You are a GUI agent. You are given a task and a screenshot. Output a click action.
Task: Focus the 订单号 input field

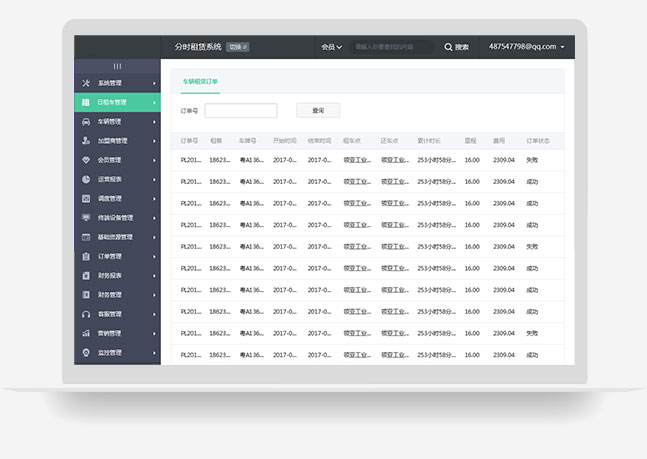click(x=241, y=111)
